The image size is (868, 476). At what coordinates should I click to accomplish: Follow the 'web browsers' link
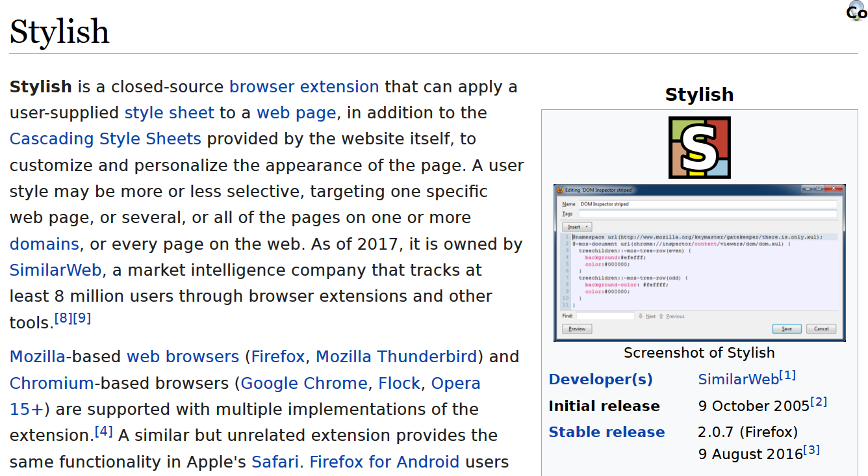pos(183,357)
